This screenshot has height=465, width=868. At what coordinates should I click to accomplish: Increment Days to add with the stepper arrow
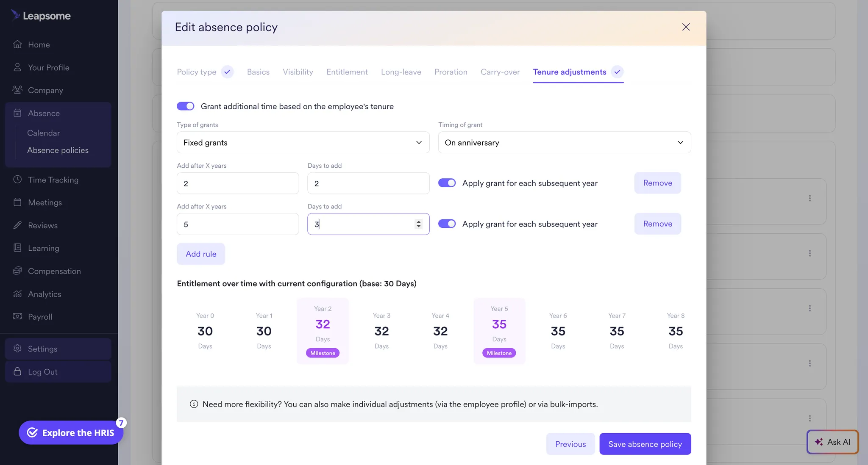click(x=419, y=221)
